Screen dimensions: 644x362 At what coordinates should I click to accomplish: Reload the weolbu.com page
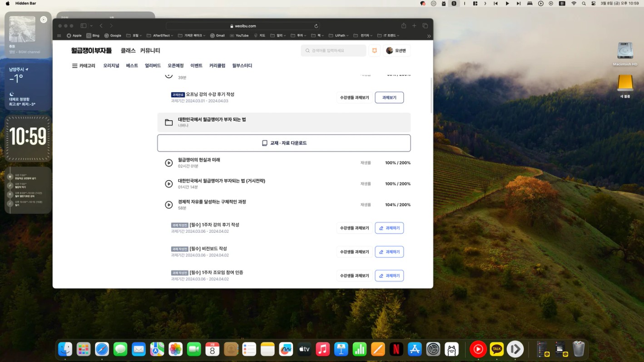tap(316, 26)
